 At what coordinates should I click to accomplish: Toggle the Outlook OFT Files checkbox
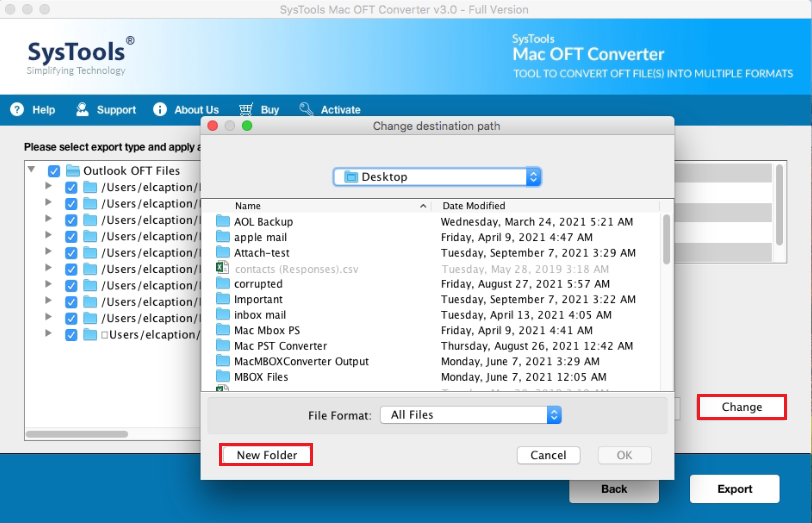(x=54, y=171)
